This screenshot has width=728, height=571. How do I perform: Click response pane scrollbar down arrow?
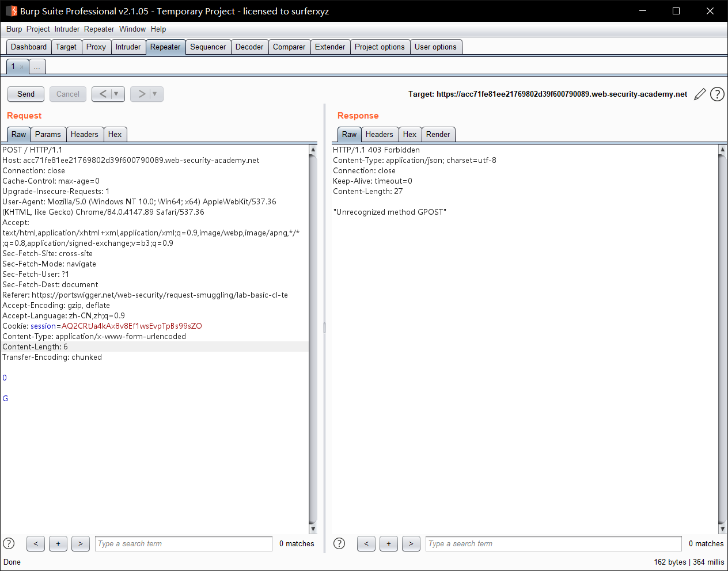(722, 529)
